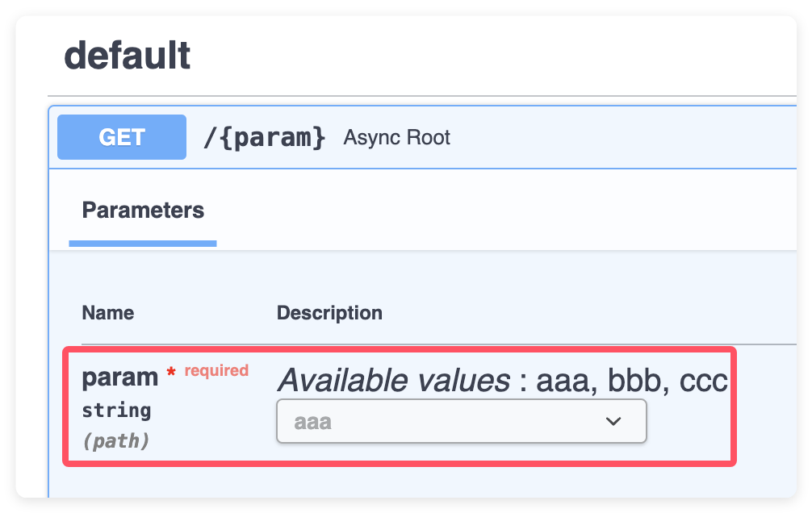Viewport: 812px width, 513px height.
Task: Click the Name column header
Action: 107,312
